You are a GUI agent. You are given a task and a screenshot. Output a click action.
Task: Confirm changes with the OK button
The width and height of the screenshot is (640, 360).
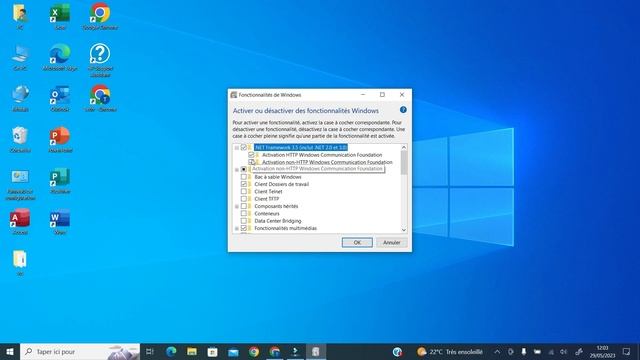pyautogui.click(x=357, y=242)
